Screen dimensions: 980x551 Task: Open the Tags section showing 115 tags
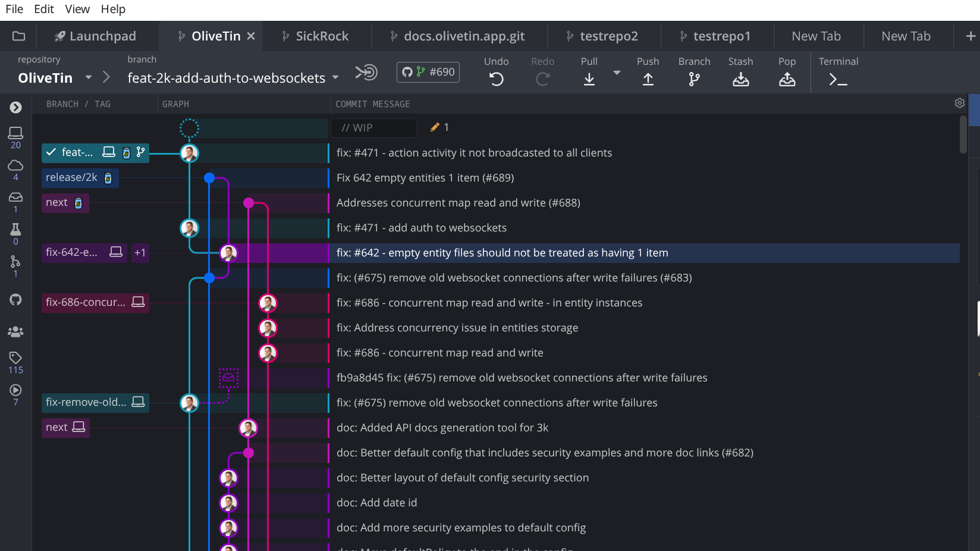pyautogui.click(x=15, y=357)
